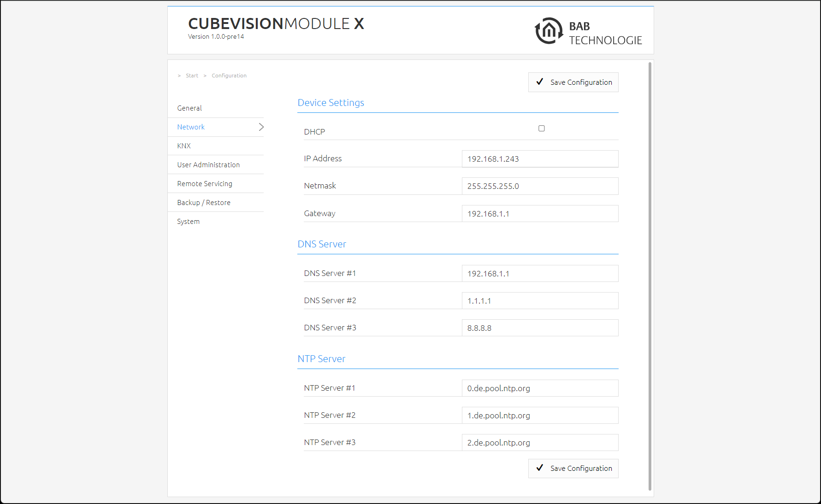Open the KNX settings section

184,146
